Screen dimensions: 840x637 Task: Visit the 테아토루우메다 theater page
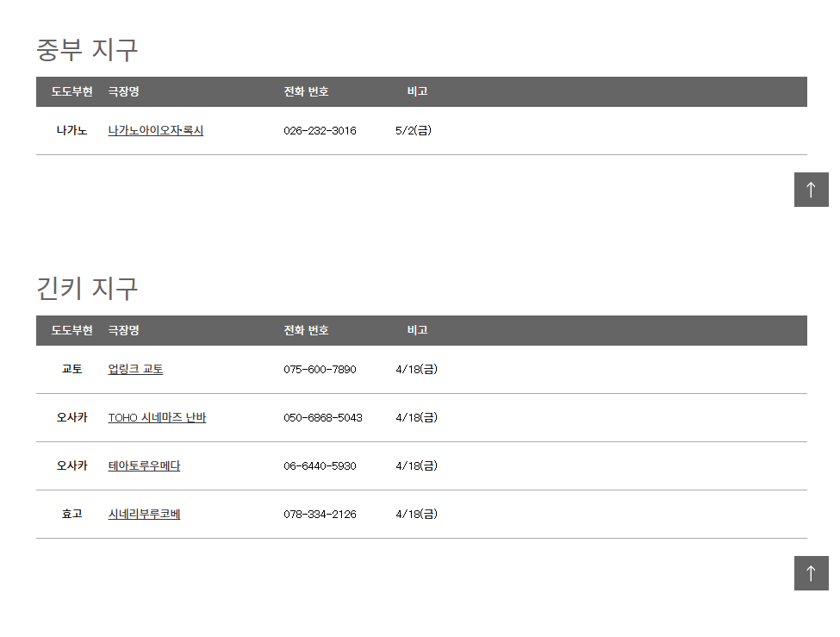click(144, 465)
